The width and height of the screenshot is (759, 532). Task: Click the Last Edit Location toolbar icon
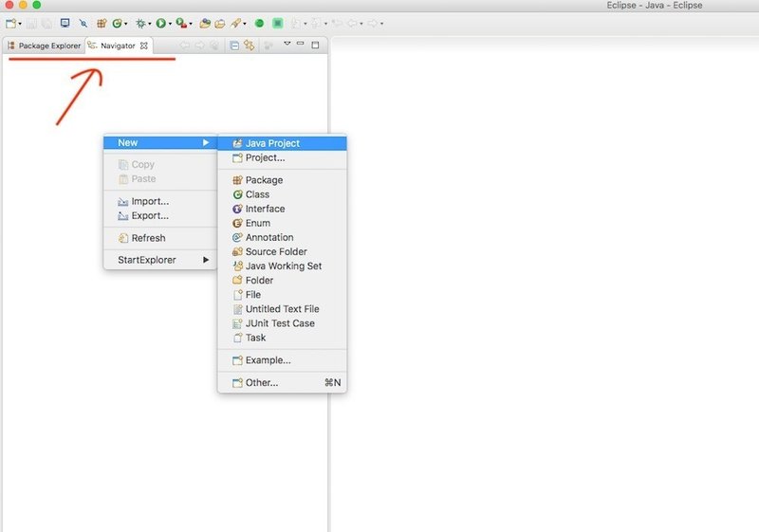337,23
